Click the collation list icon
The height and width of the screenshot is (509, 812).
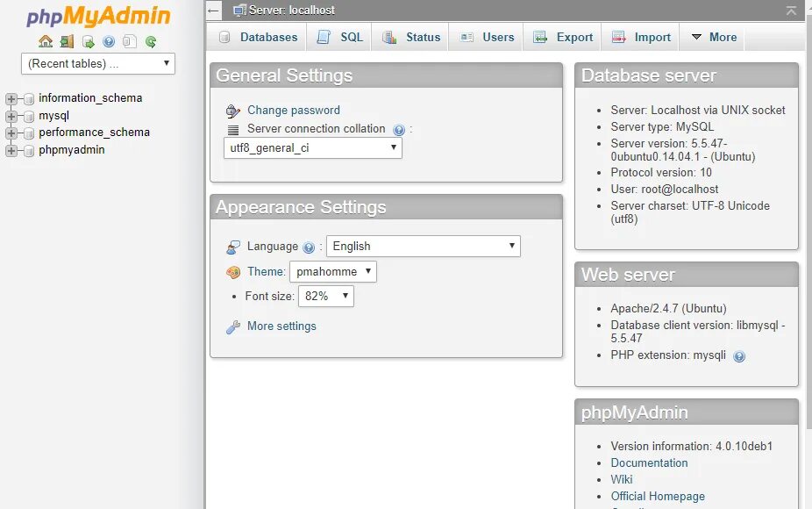(x=233, y=130)
